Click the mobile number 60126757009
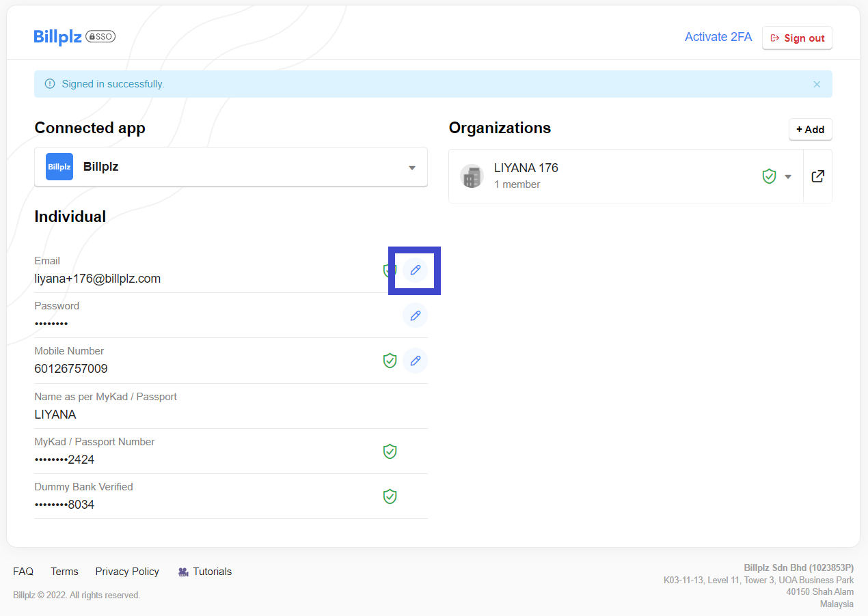 point(71,369)
